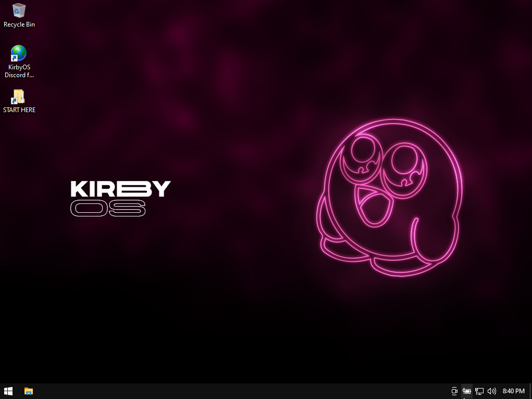532x399 pixels.
Task: Click the Show desktop sliver at taskbar end
Action: (x=530, y=391)
